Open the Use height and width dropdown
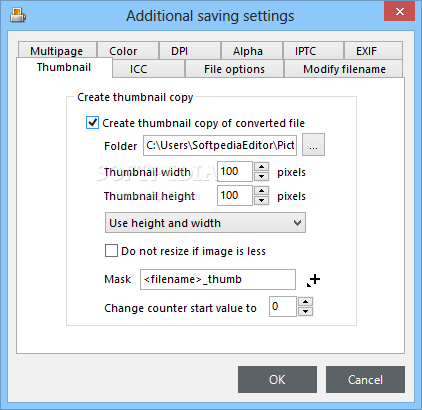 pos(205,223)
